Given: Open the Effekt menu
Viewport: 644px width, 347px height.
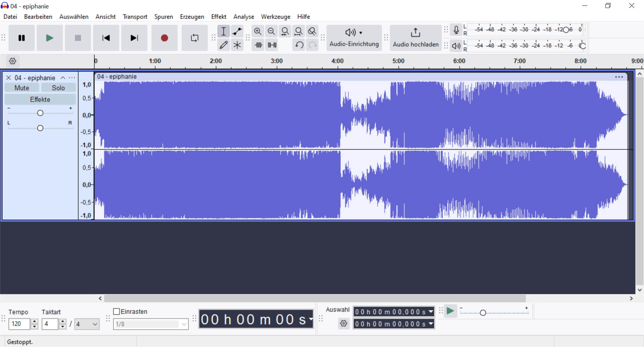Looking at the screenshot, I should coord(218,16).
